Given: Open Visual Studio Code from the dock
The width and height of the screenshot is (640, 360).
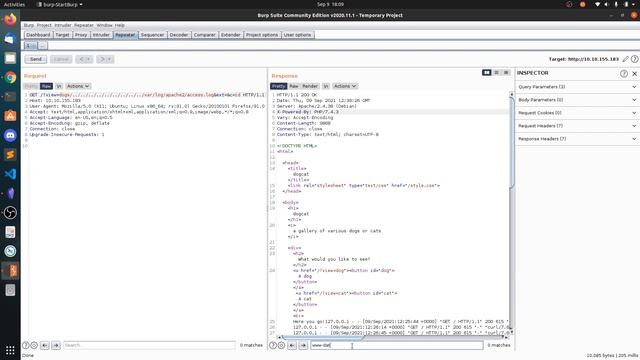Looking at the screenshot, I should (x=10, y=174).
